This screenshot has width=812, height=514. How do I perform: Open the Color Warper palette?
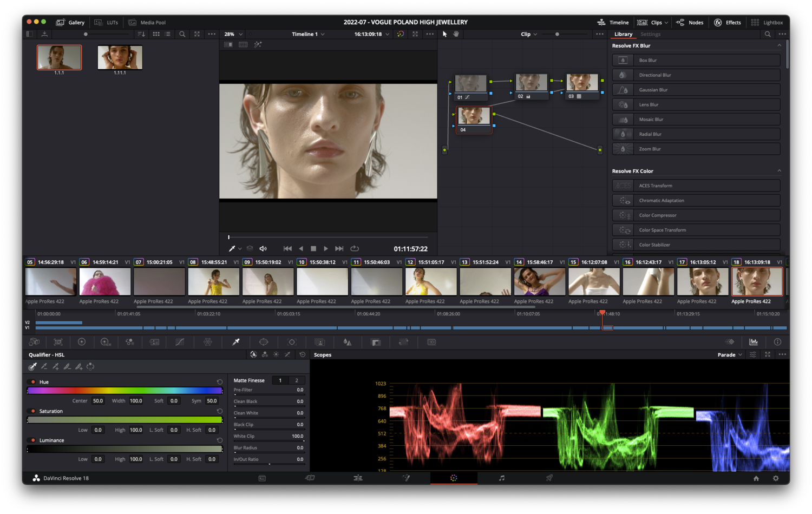coord(207,342)
